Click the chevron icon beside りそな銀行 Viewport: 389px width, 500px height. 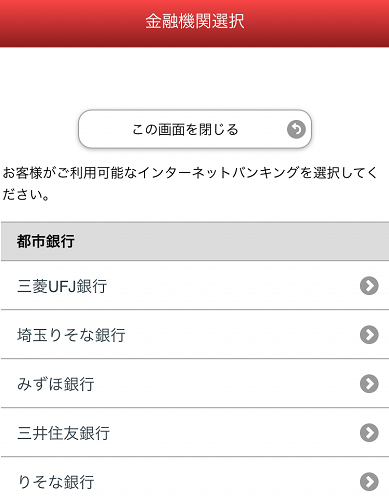[x=369, y=481]
